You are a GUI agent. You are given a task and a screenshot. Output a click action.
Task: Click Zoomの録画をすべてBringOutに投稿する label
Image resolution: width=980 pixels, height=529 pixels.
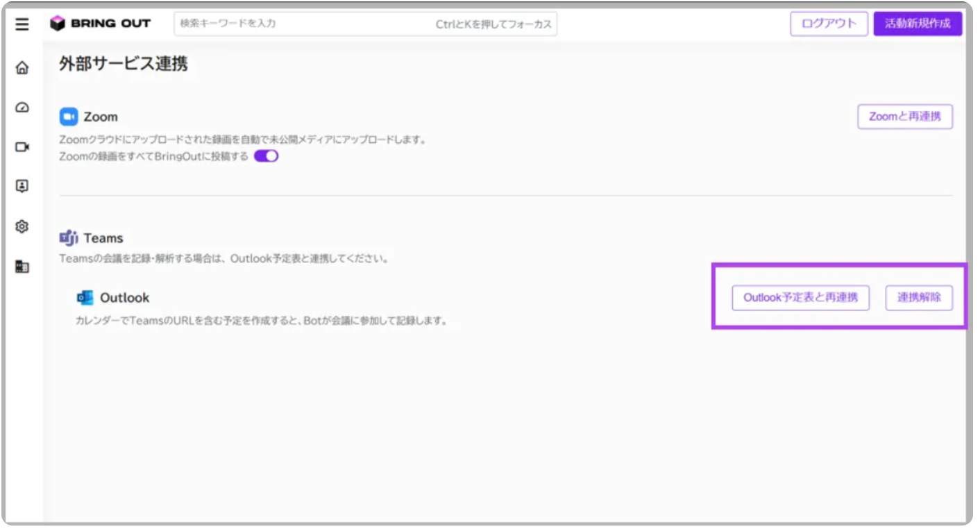[154, 156]
